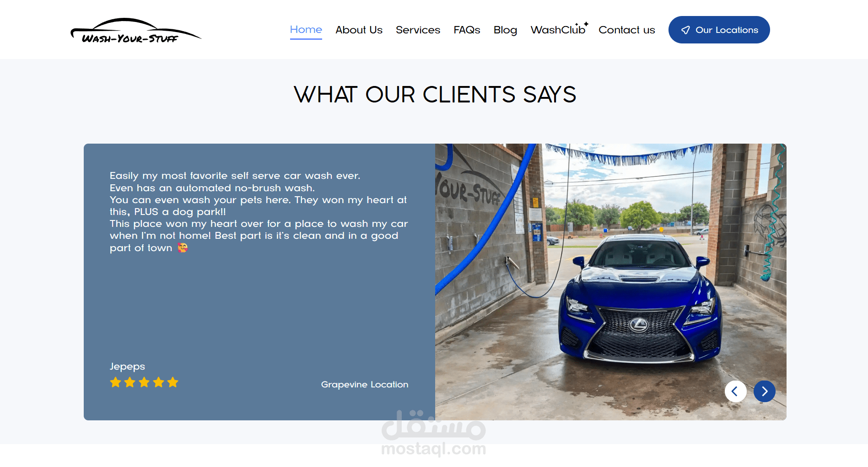The image size is (868, 467).
Task: Click the third rating star
Action: click(x=144, y=382)
